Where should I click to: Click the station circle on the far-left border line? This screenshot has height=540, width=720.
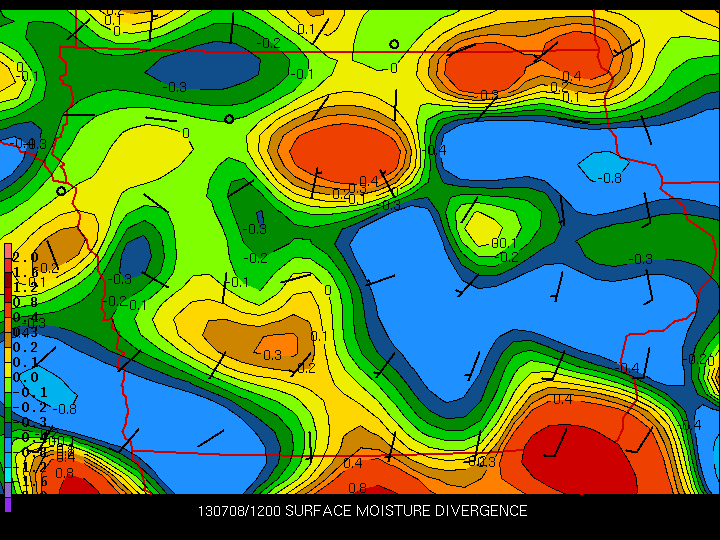click(x=61, y=190)
